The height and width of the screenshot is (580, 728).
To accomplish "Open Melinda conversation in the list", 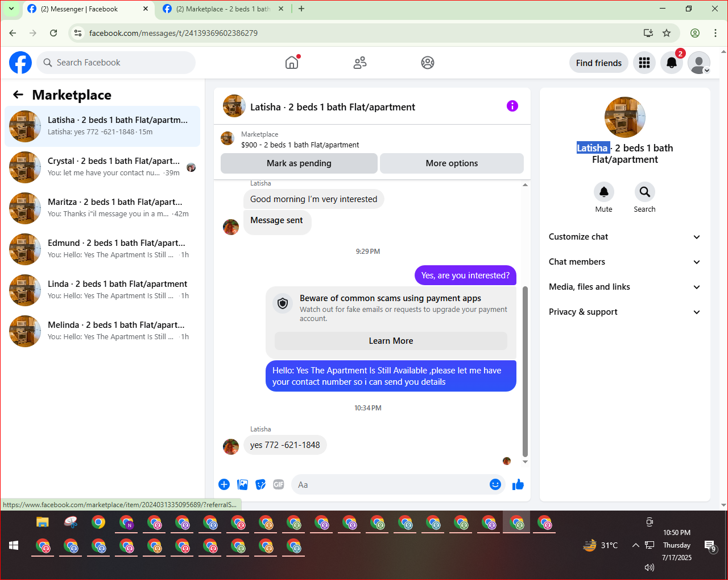I will pyautogui.click(x=102, y=331).
